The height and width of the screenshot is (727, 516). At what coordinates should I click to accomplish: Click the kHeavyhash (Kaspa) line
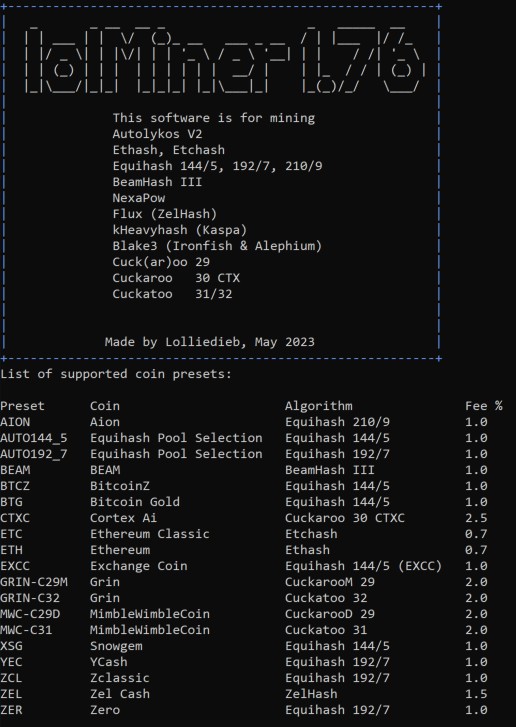click(x=180, y=230)
